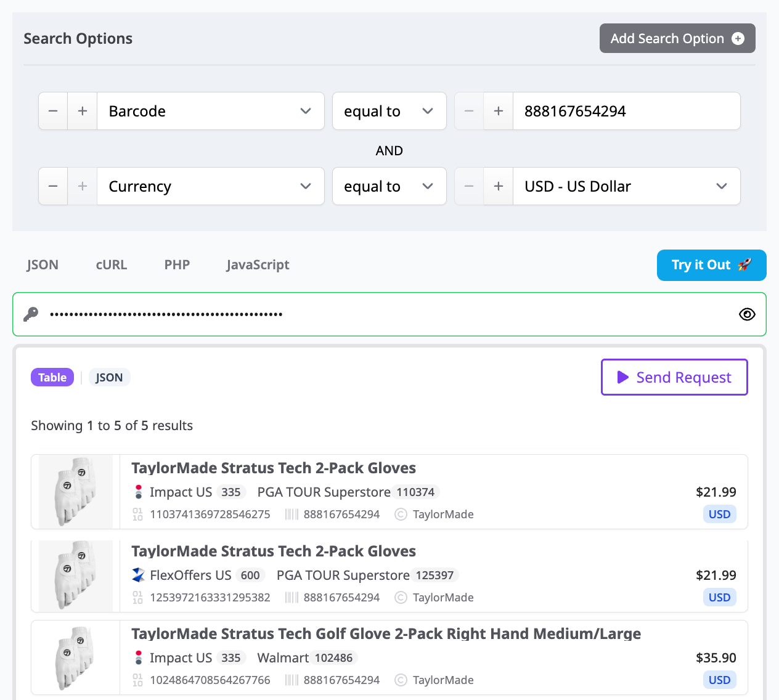Viewport: 779px width, 700px height.
Task: Switch to the JavaScript tab
Action: 258,265
